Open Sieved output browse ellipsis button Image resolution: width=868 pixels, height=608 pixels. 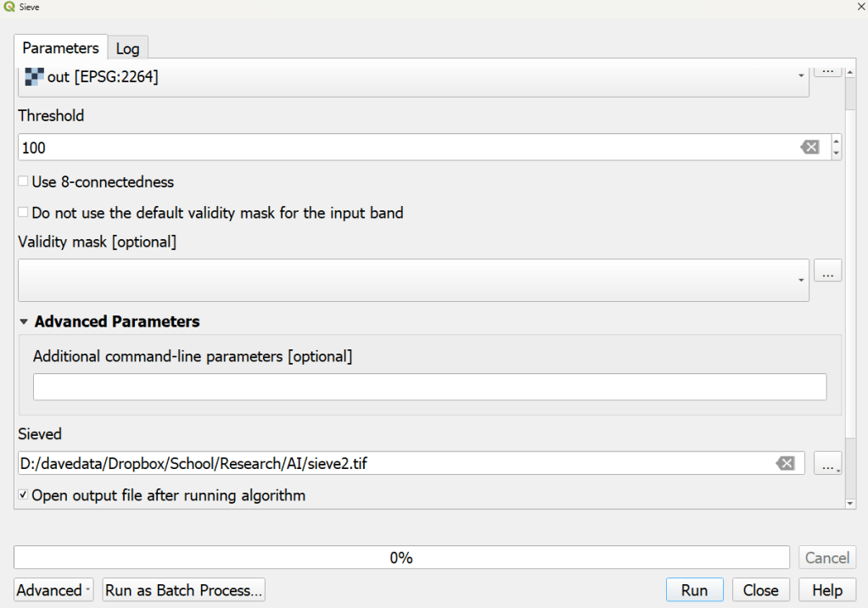coord(827,463)
